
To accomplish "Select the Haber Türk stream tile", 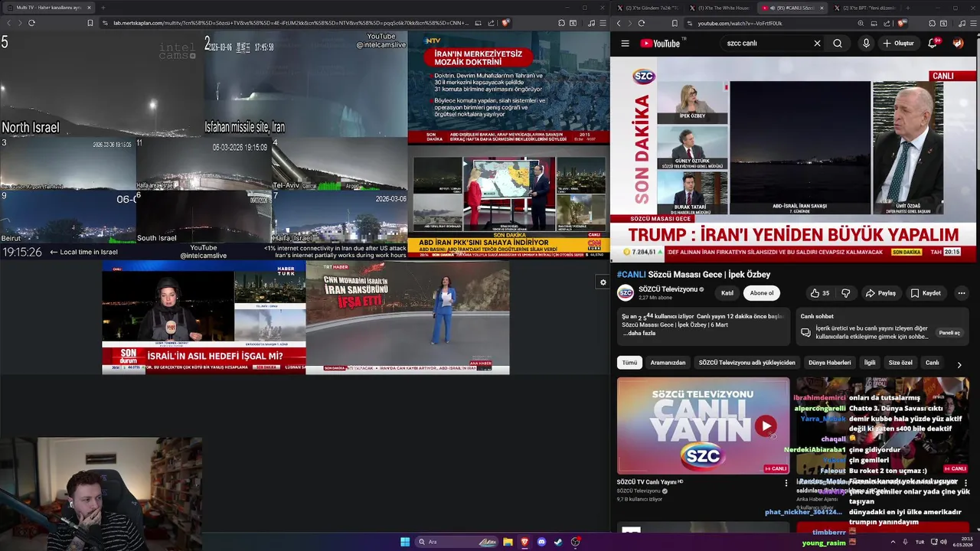I will [204, 318].
